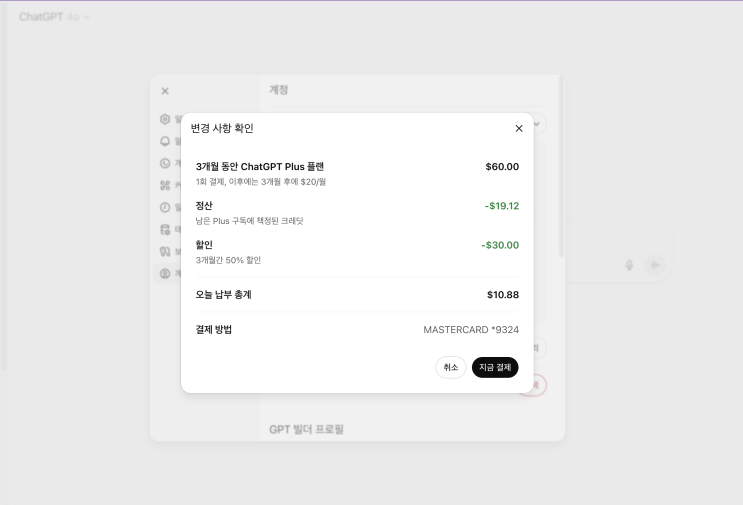Click the voice mode circular icon
Image resolution: width=743 pixels, height=505 pixels.
(655, 265)
